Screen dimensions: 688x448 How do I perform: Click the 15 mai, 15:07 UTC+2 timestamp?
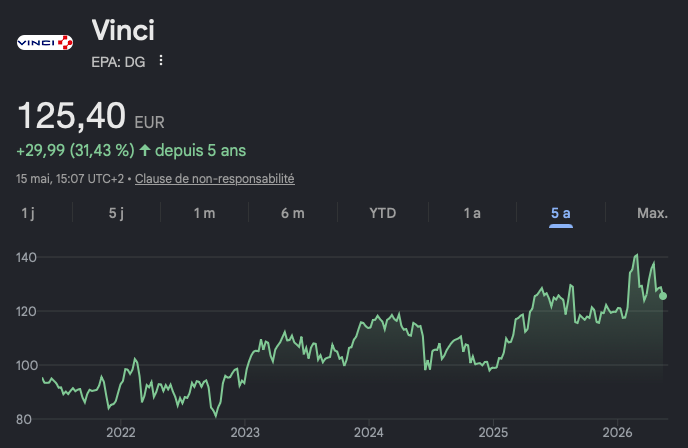(70, 179)
